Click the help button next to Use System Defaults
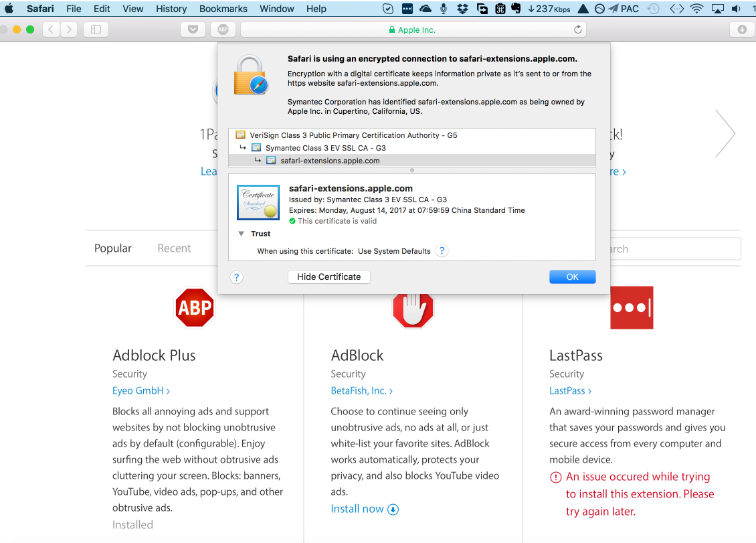 click(x=442, y=250)
